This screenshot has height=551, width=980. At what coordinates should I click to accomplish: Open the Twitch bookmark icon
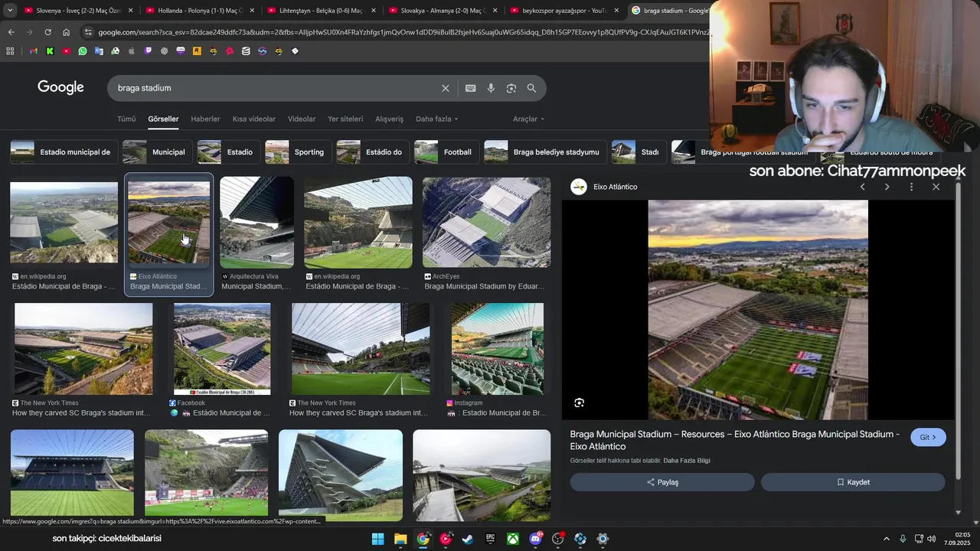[148, 51]
